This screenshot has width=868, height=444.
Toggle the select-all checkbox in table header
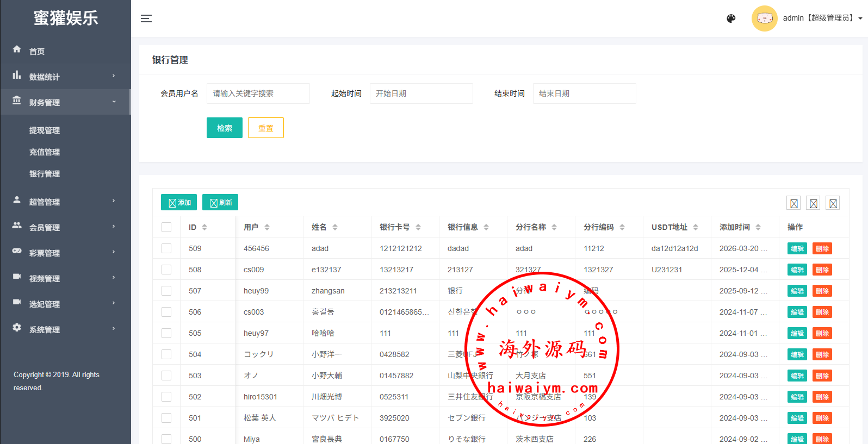pos(166,227)
